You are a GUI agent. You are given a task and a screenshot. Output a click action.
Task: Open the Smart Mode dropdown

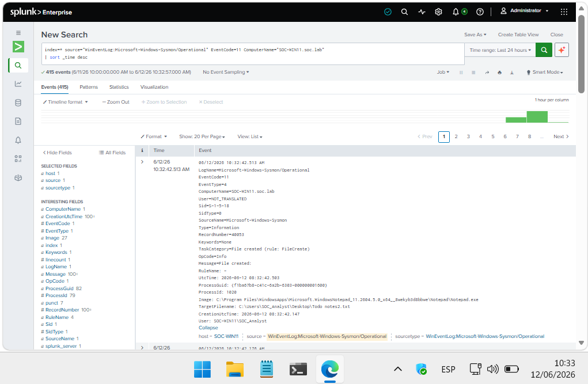click(545, 72)
